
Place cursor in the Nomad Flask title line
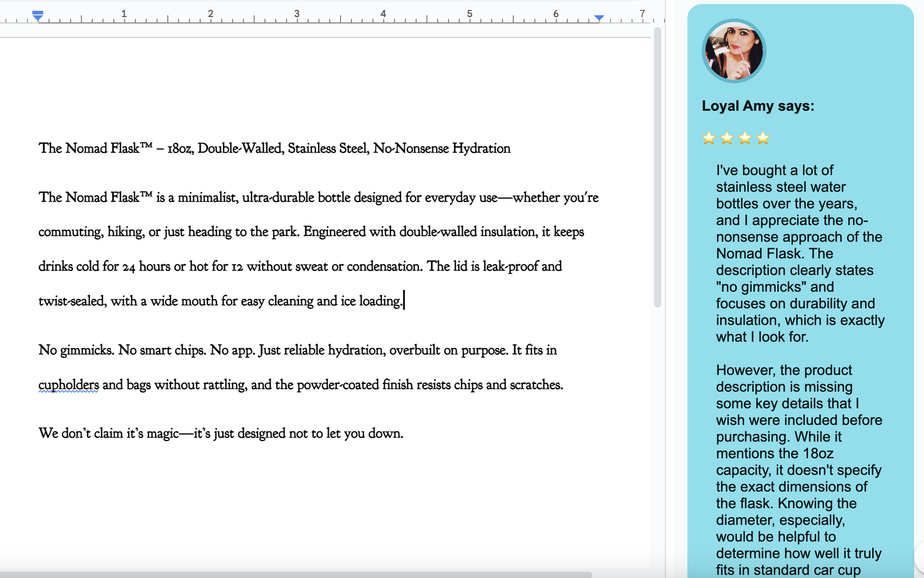[274, 149]
